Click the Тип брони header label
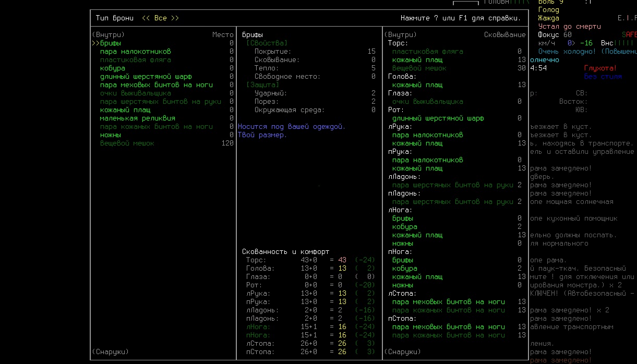The image size is (637, 364). coord(115,18)
